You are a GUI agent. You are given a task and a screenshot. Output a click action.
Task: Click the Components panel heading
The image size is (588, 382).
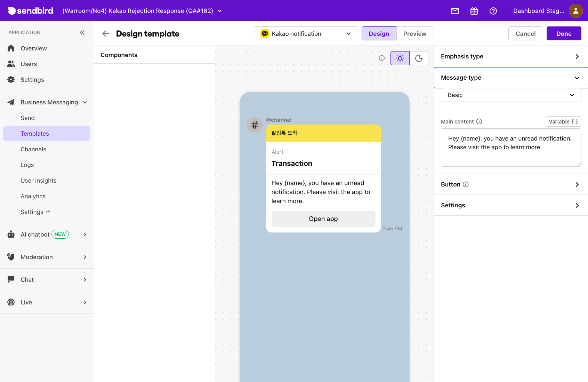pos(119,55)
